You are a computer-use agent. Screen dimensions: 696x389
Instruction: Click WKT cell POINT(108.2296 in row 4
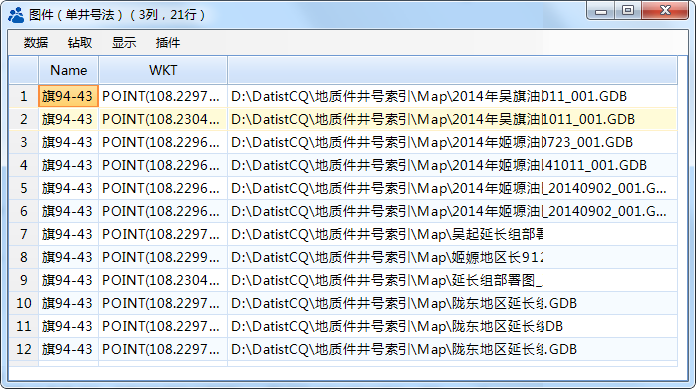(x=163, y=166)
